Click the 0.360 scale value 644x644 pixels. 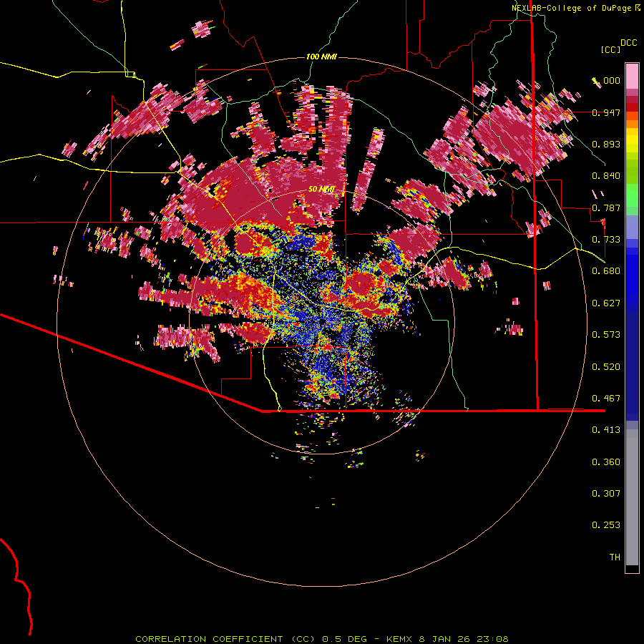tap(606, 462)
